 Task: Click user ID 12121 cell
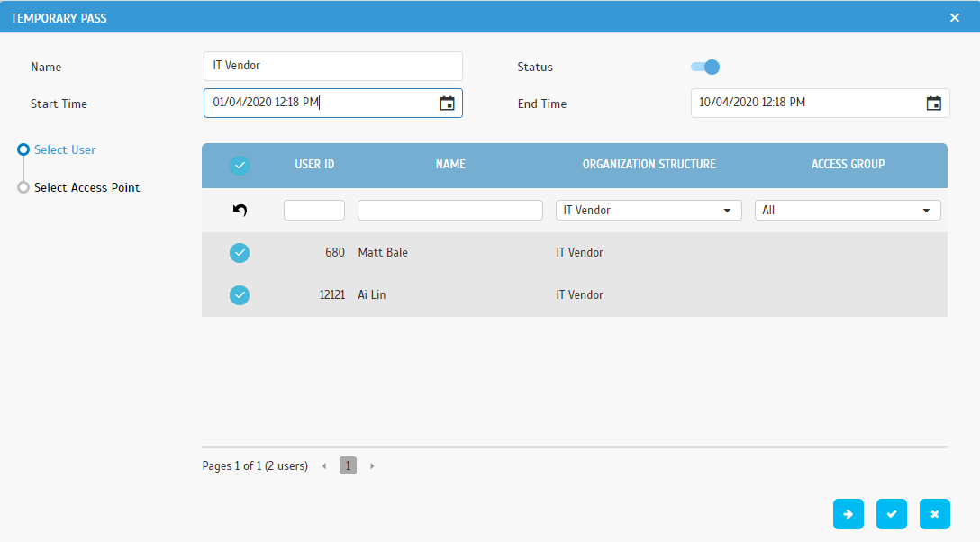click(331, 294)
